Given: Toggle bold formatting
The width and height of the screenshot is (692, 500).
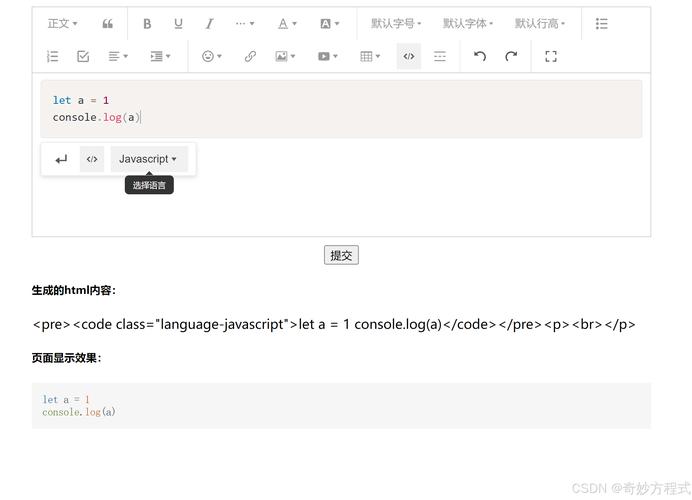Looking at the screenshot, I should (147, 24).
